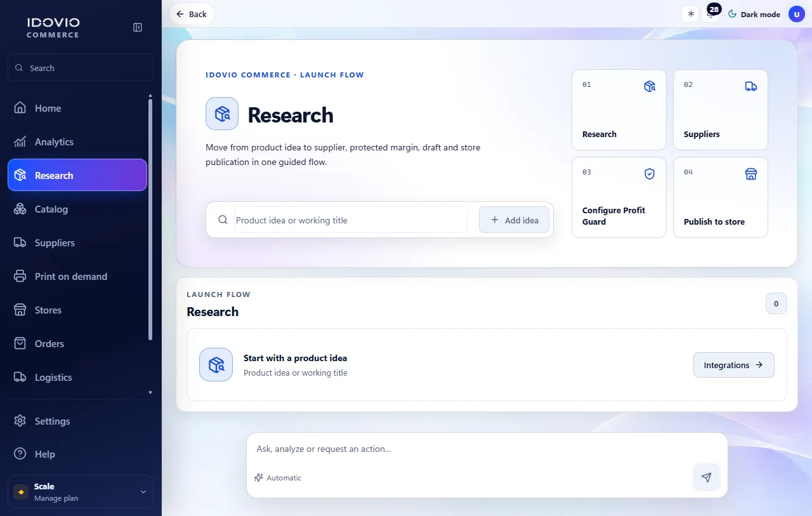Open Stores in sidebar
This screenshot has width=812, height=516.
pyautogui.click(x=77, y=310)
